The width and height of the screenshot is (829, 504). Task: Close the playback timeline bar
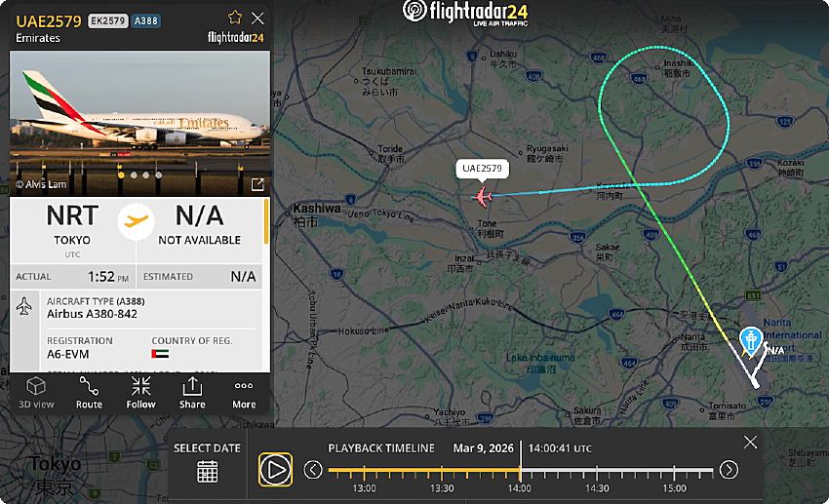coord(750,443)
